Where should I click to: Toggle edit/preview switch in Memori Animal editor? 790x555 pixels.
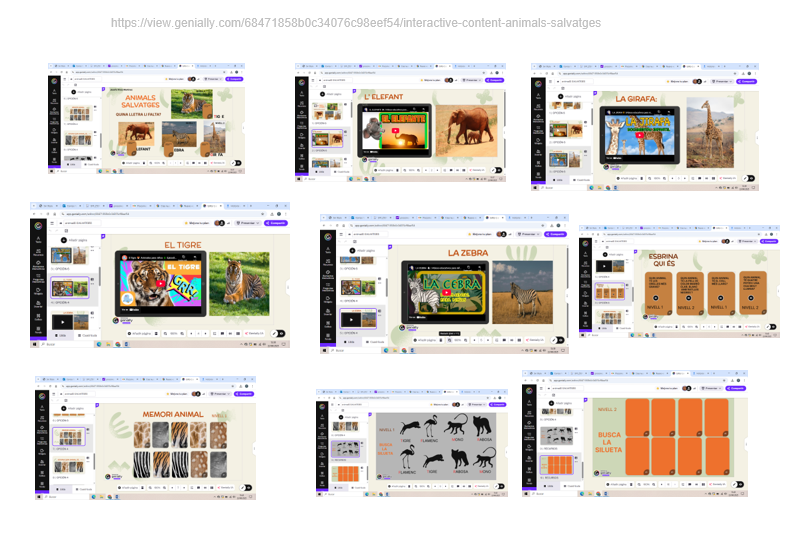click(x=246, y=488)
